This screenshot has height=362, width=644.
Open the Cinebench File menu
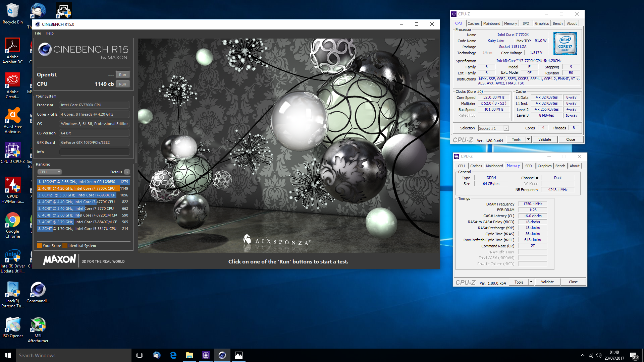point(38,33)
